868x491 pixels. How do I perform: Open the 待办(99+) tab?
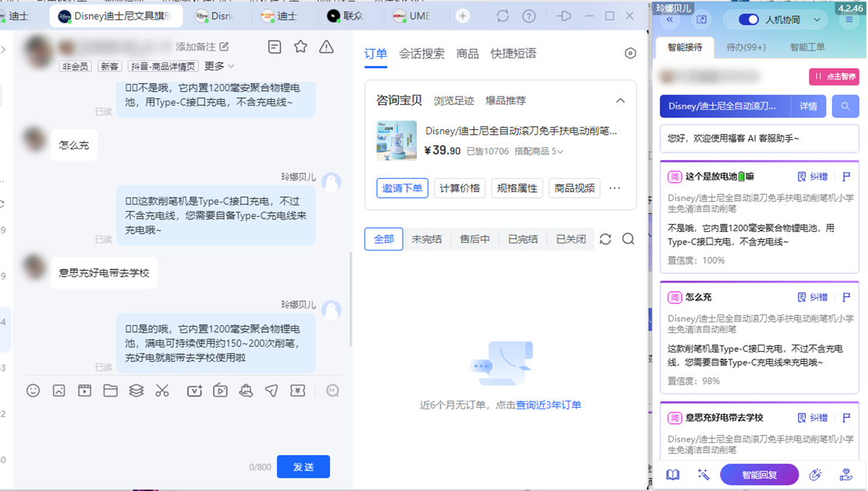pos(746,47)
